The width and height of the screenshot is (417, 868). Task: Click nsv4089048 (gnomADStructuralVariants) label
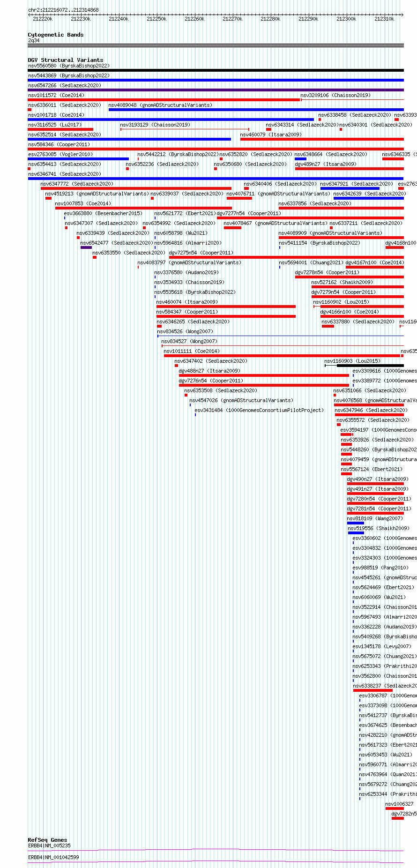(160, 105)
